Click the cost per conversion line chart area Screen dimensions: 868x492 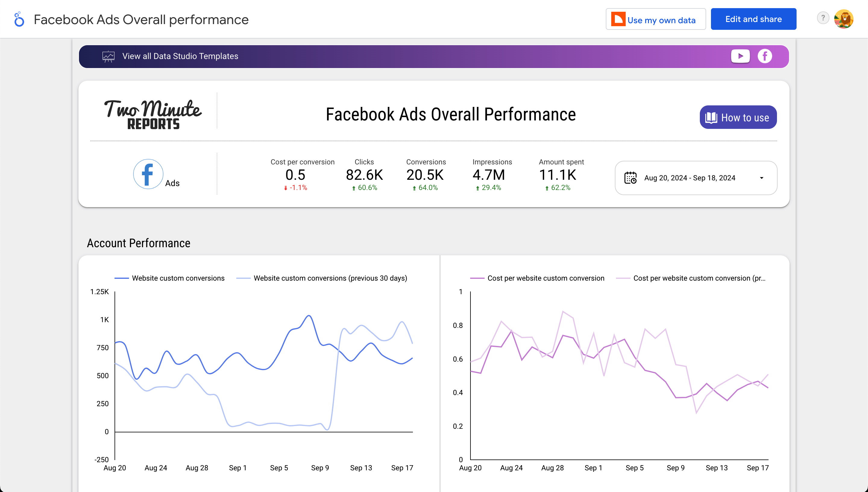click(x=619, y=375)
